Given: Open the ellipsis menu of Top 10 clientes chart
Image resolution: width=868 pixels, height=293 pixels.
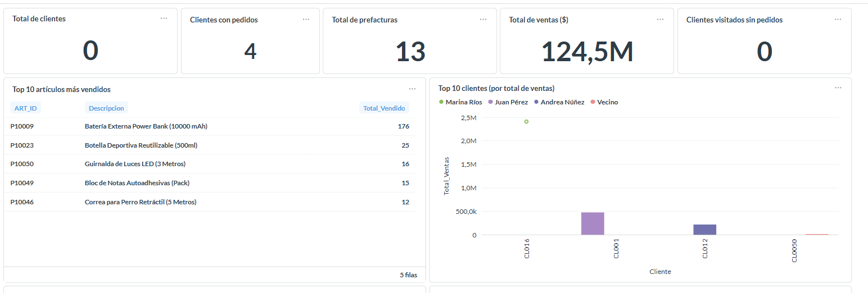Looking at the screenshot, I should (838, 88).
